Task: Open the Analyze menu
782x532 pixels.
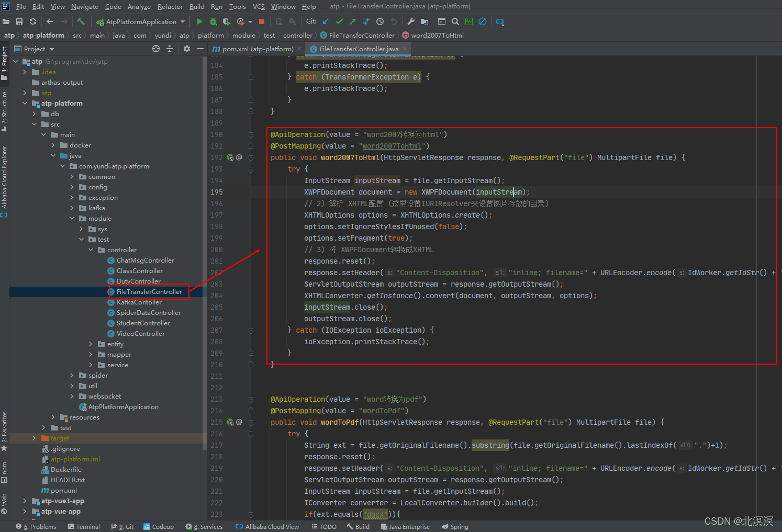Action: [139, 6]
